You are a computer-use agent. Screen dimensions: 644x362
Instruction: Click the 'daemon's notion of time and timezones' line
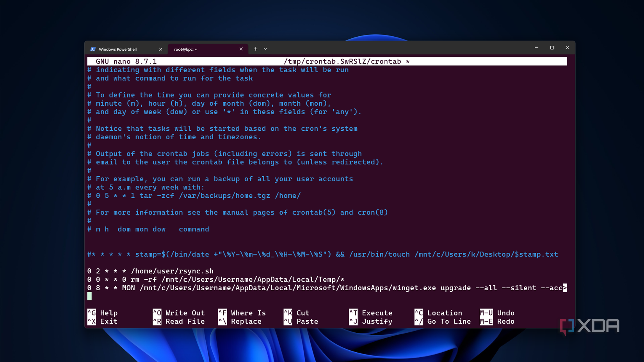tap(174, 137)
